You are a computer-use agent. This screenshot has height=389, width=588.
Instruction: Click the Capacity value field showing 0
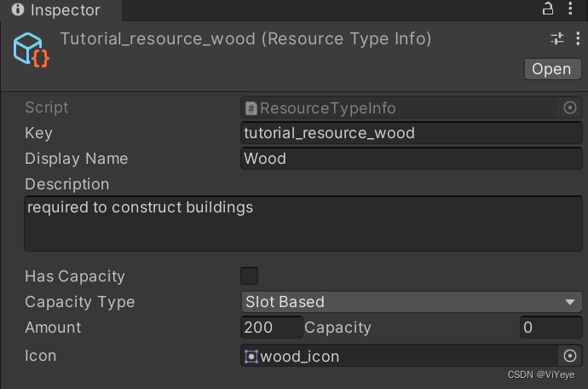[x=551, y=328]
